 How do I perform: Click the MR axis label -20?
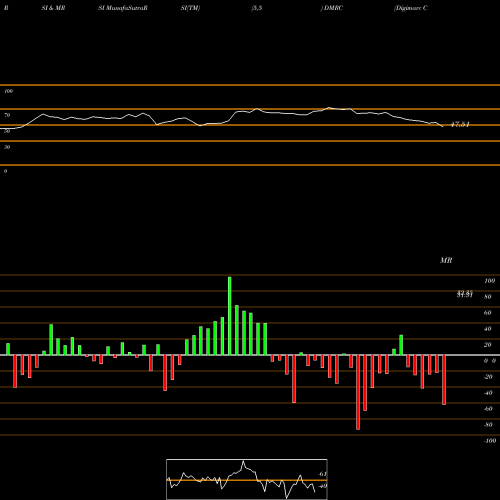[x=488, y=377]
